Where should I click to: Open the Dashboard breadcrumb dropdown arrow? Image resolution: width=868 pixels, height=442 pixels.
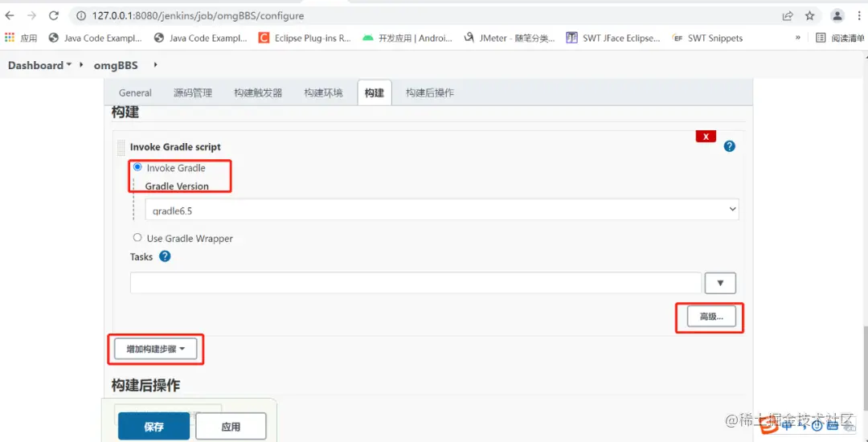click(69, 65)
